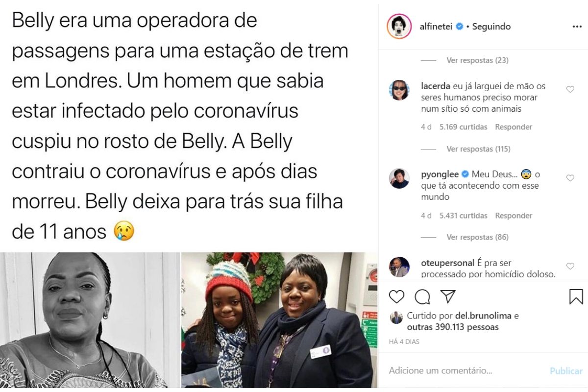
Task: Expand Ver respostas (23)
Action: (x=477, y=60)
